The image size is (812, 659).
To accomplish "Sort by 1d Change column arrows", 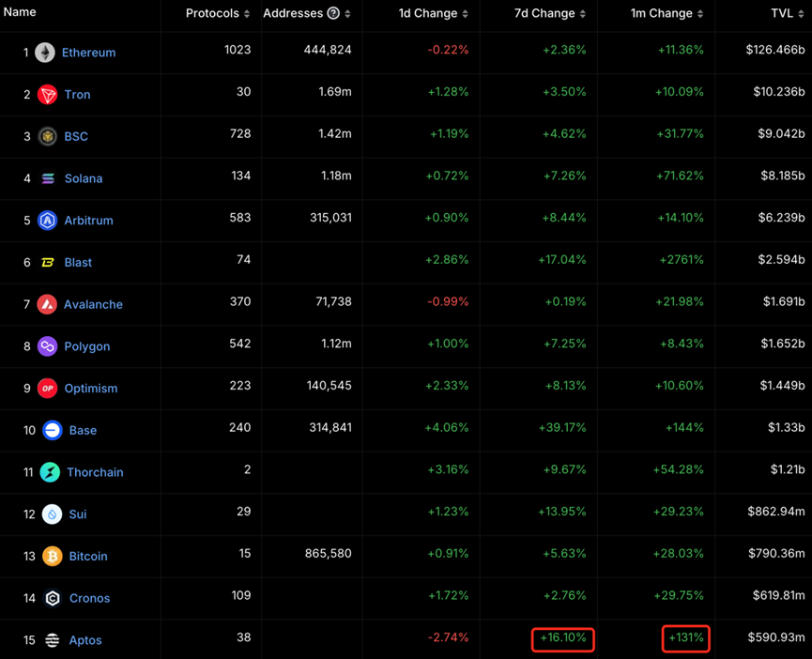I will click(x=465, y=14).
